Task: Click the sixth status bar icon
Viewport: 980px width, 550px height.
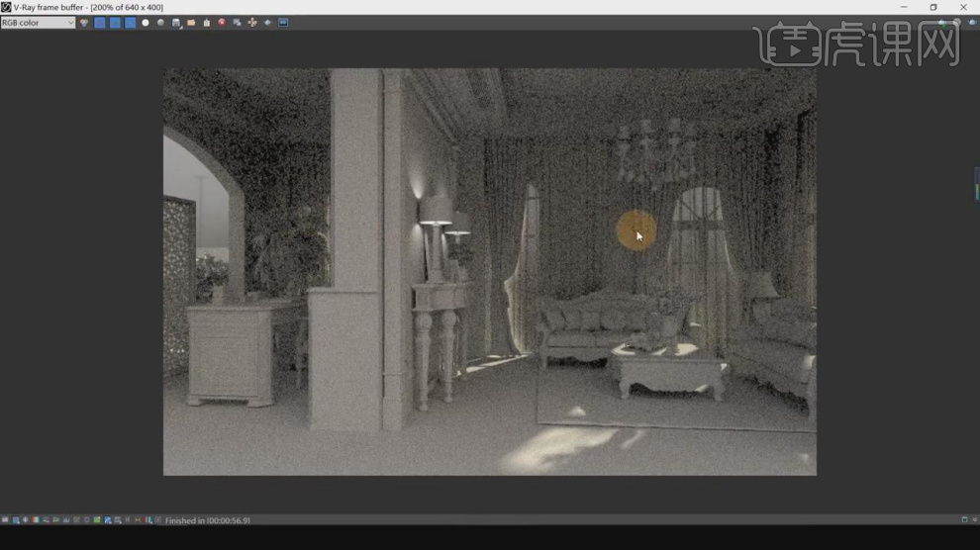Action: [x=55, y=520]
